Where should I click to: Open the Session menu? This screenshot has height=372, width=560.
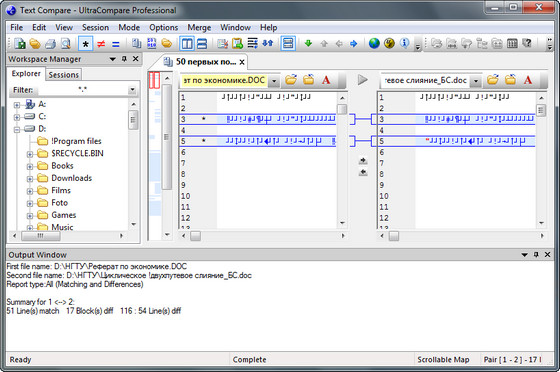tap(95, 27)
